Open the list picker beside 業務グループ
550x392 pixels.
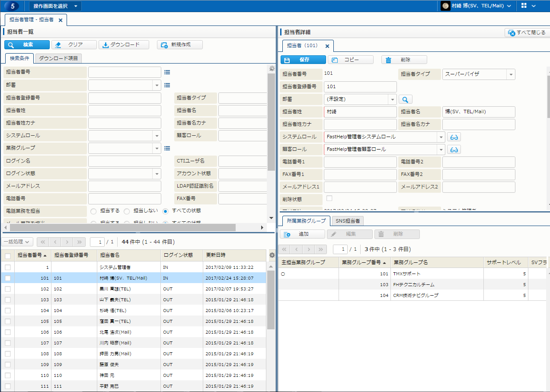tap(167, 148)
